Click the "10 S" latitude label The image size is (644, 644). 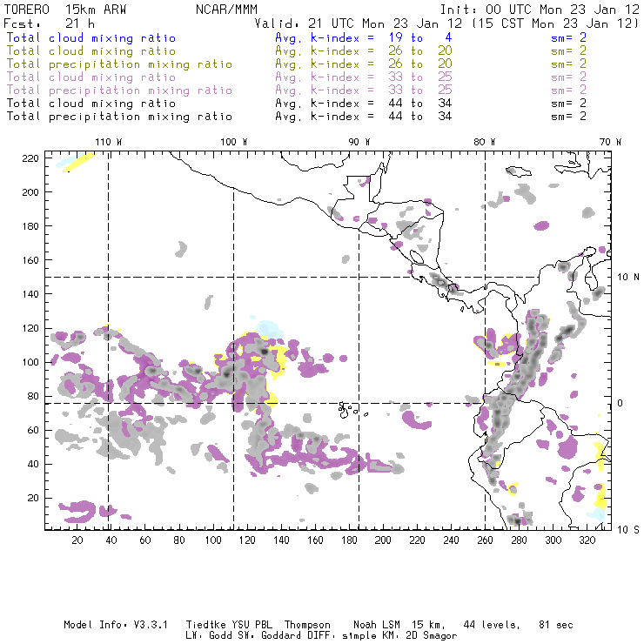tap(628, 530)
